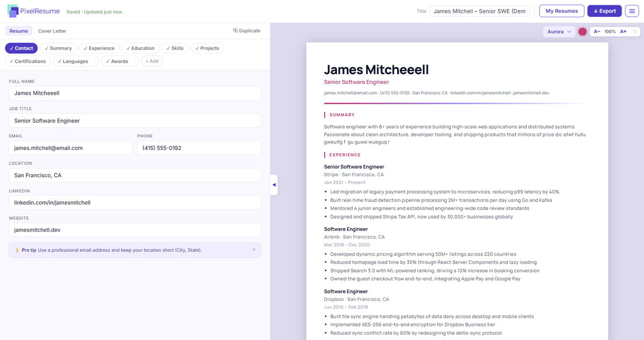Click the lightbulb Pro tip icon

pos(17,250)
